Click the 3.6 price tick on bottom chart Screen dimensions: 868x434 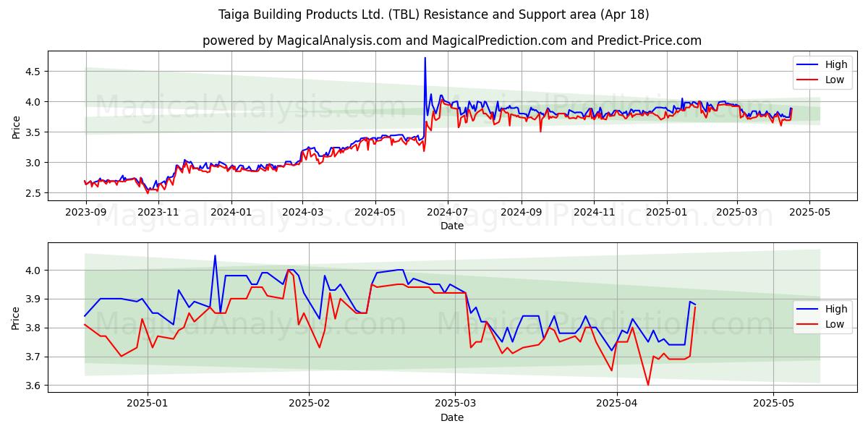click(x=35, y=386)
